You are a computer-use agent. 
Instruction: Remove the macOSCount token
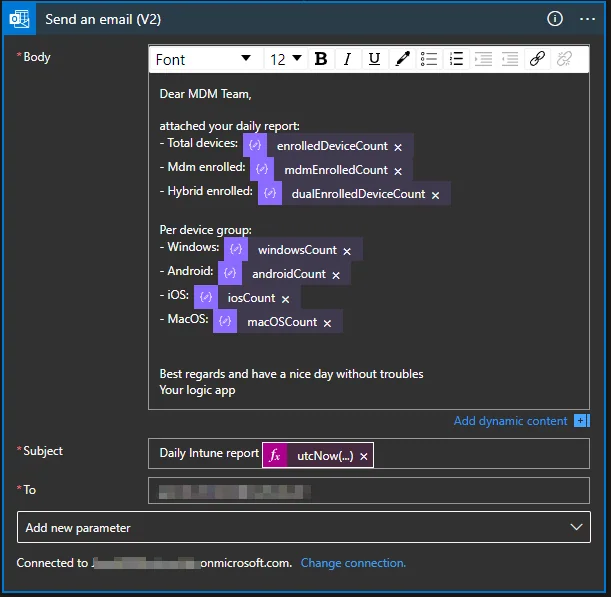click(327, 323)
